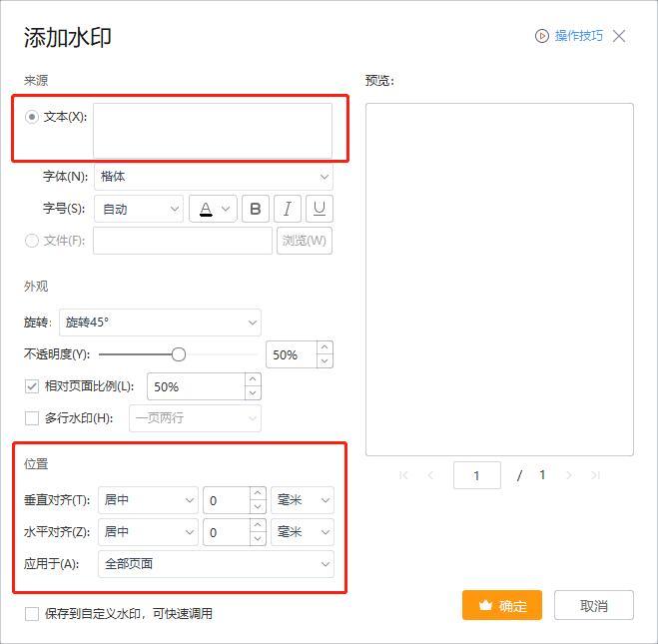
Task: Open 垂直对齐 unit 毫米 dropdown
Action: point(303,500)
